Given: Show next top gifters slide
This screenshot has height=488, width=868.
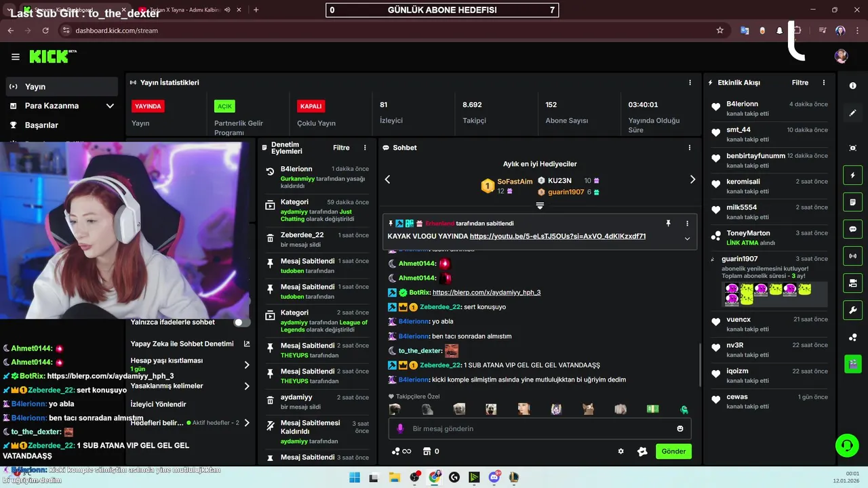Looking at the screenshot, I should (x=692, y=180).
